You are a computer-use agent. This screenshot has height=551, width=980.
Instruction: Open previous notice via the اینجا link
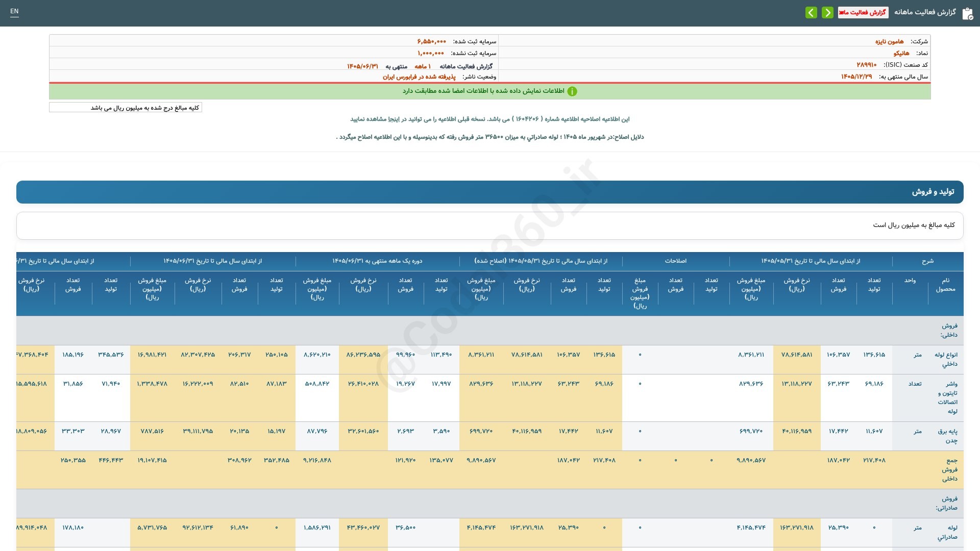(x=394, y=119)
